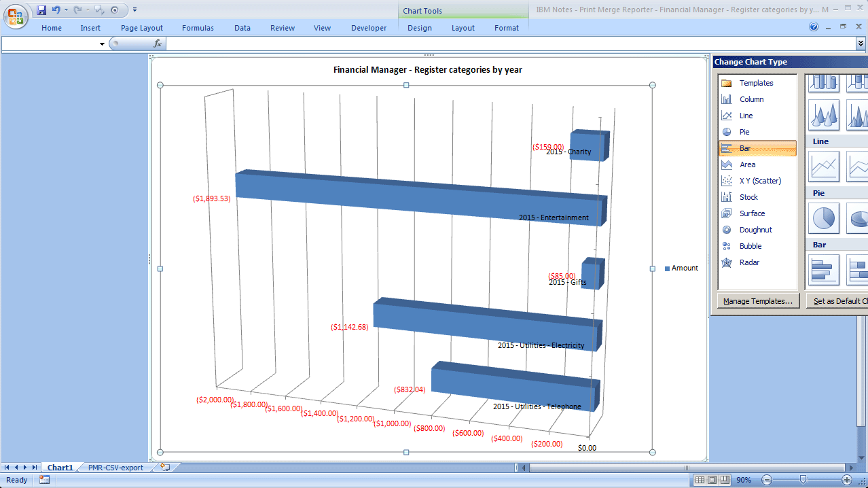Click the Save icon in Quick Access
This screenshot has width=868, height=488.
tap(41, 10)
